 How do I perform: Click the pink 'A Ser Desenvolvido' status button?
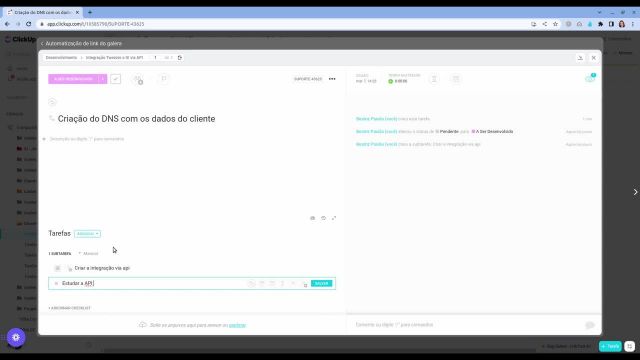[x=73, y=79]
